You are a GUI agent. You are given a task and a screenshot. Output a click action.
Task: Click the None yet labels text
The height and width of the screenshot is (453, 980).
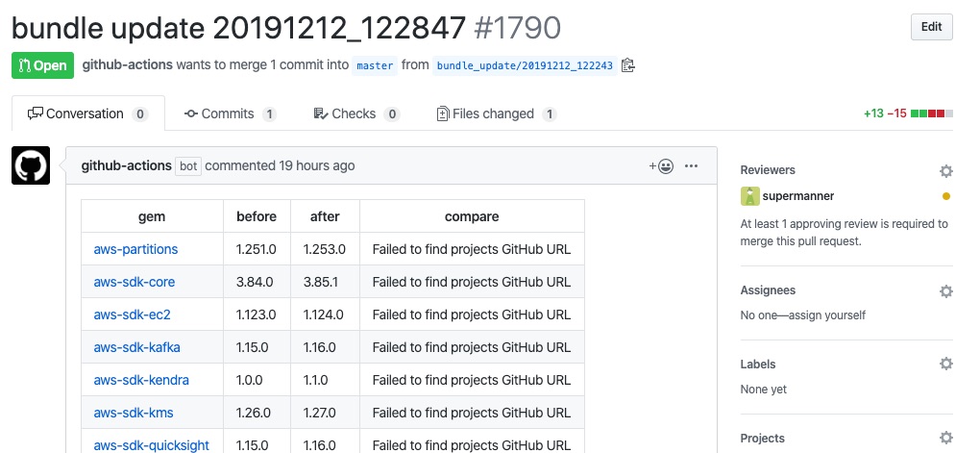[763, 390]
